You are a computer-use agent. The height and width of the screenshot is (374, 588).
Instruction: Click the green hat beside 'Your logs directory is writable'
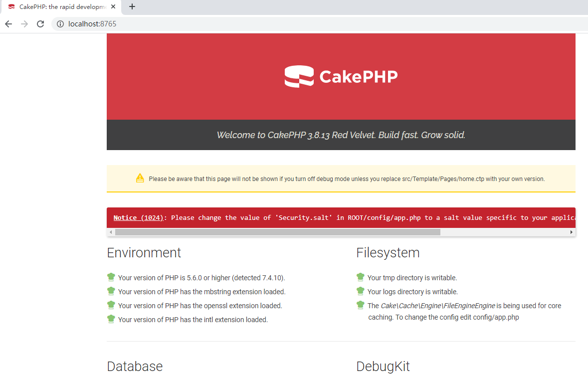pyautogui.click(x=361, y=291)
